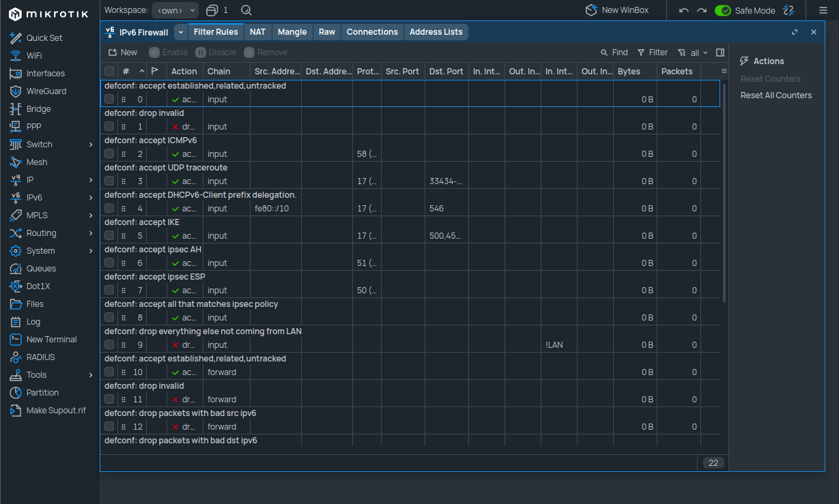This screenshot has height=504, width=839.
Task: Click the undo arrow in the title bar
Action: coord(683,10)
